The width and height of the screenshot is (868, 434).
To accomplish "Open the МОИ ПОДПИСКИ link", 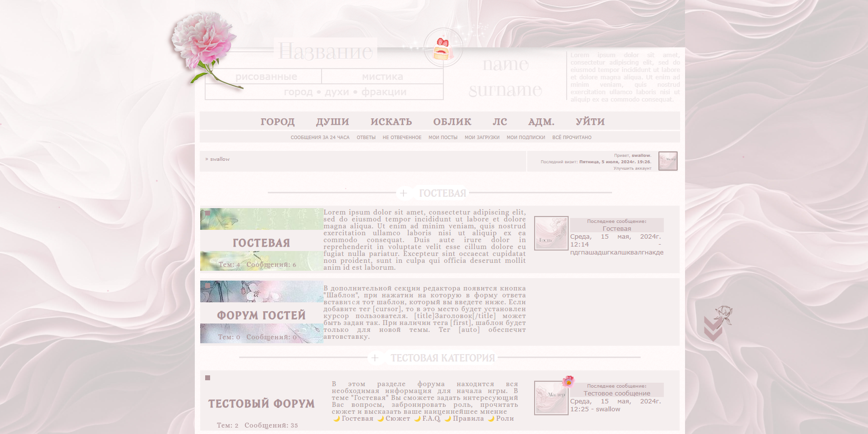I will click(526, 138).
